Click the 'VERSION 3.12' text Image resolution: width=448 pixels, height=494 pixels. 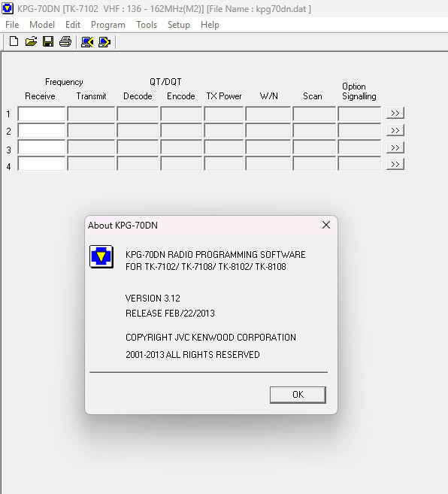click(x=153, y=298)
